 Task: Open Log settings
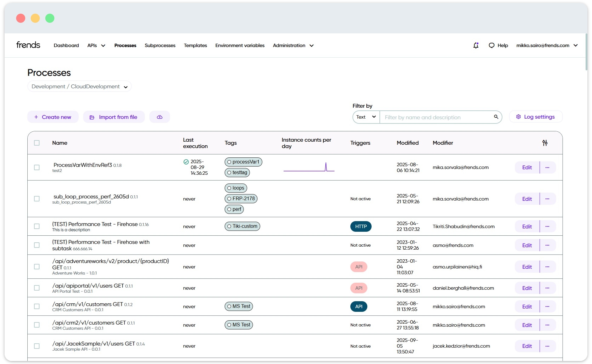[536, 117]
